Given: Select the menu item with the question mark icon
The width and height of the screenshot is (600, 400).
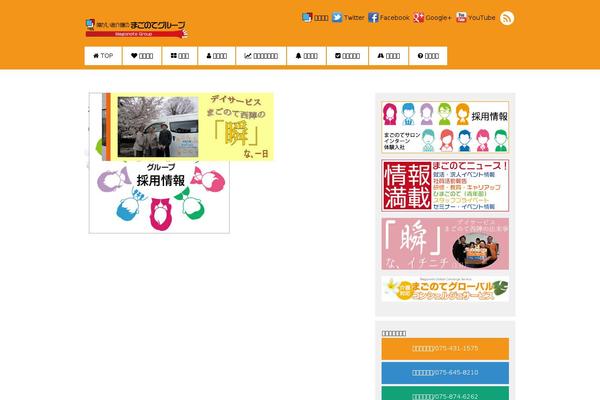Looking at the screenshot, I should coord(428,56).
